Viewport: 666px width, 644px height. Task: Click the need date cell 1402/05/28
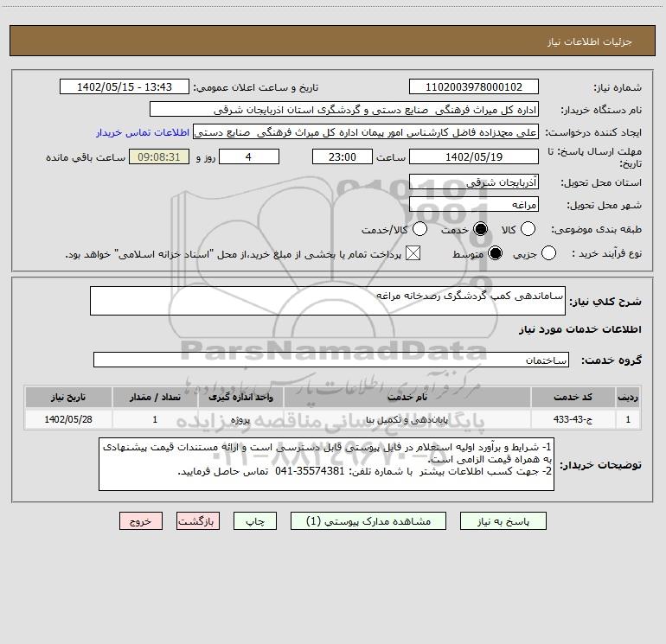click(x=68, y=419)
